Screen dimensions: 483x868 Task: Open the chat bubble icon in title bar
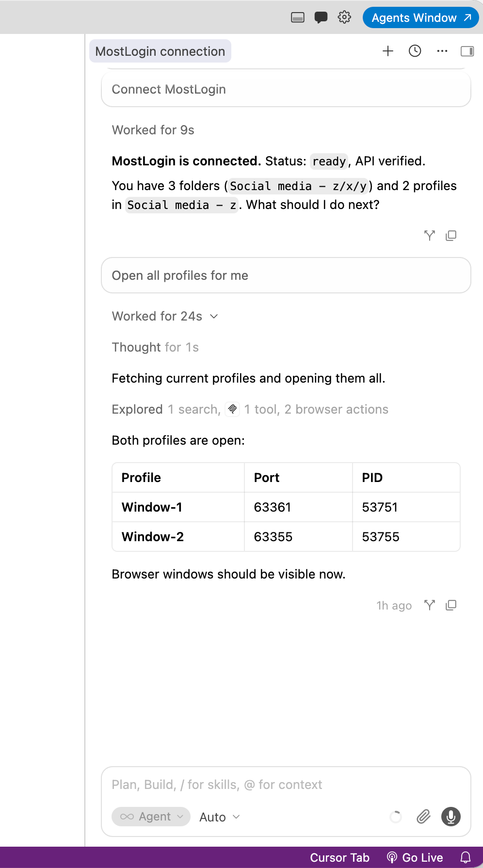click(x=321, y=17)
